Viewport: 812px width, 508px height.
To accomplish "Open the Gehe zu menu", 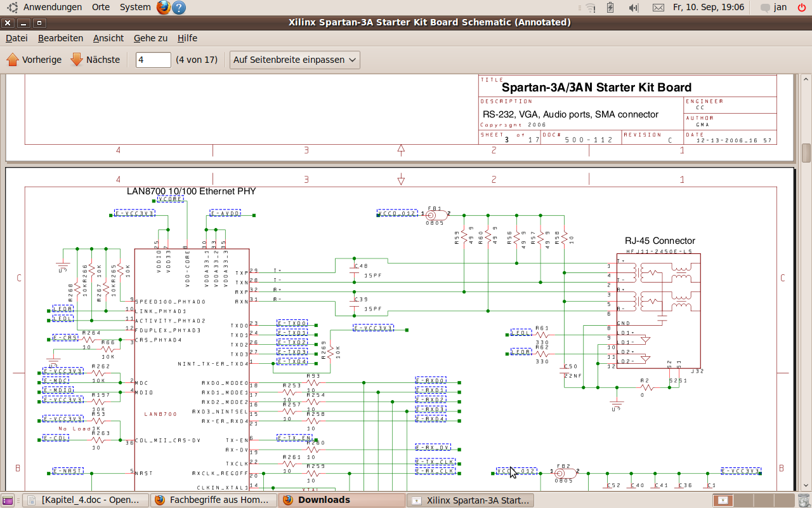I will [x=150, y=38].
